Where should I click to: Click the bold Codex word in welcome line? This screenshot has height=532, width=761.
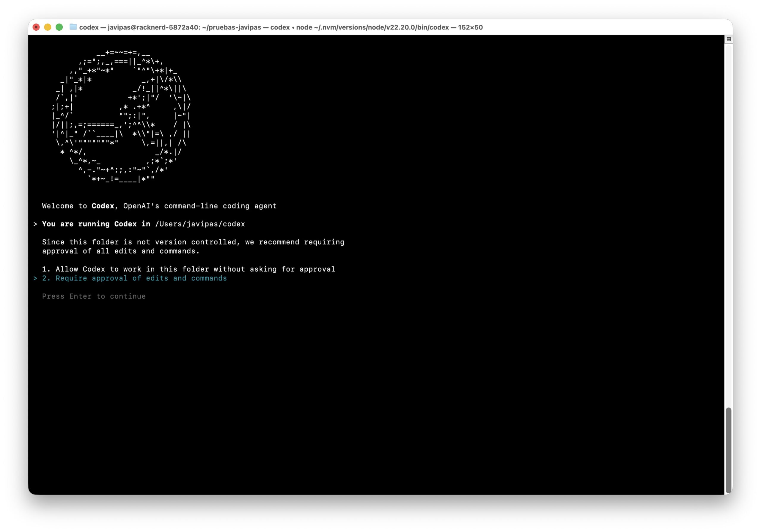tap(103, 206)
